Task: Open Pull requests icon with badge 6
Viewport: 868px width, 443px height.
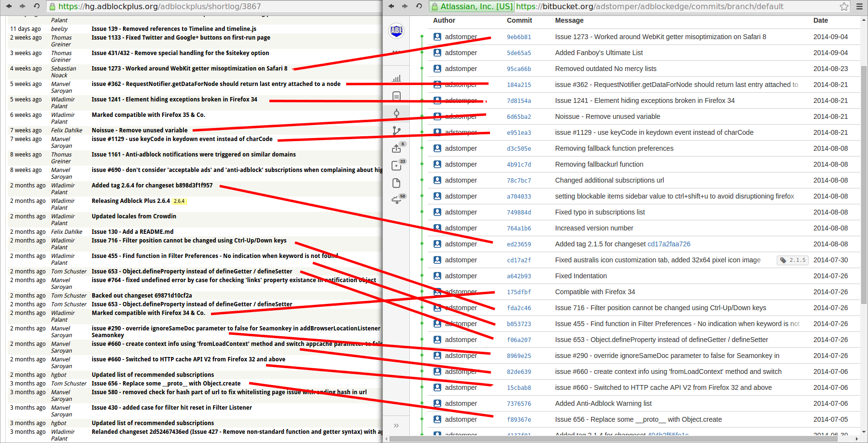Action: tap(397, 148)
